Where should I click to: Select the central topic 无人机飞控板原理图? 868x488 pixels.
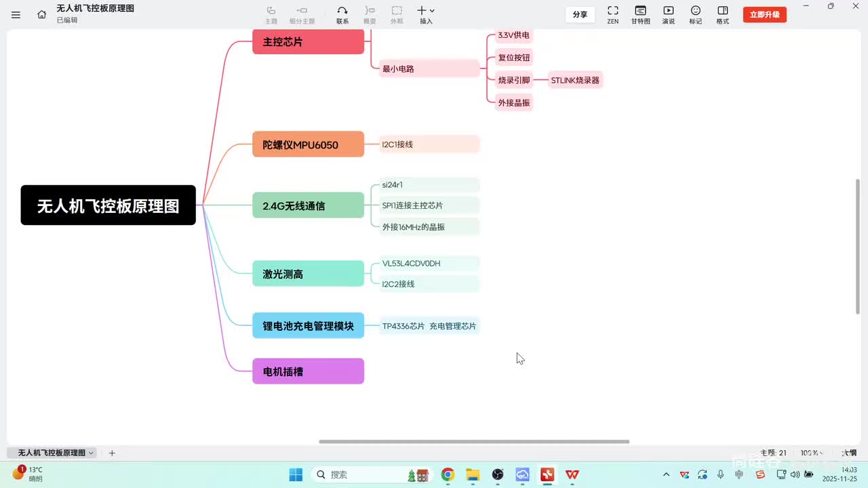click(108, 205)
